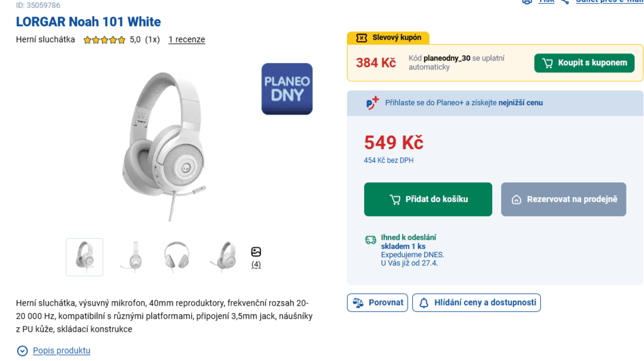Click the Slevový kupón ticket icon

[x=361, y=38]
